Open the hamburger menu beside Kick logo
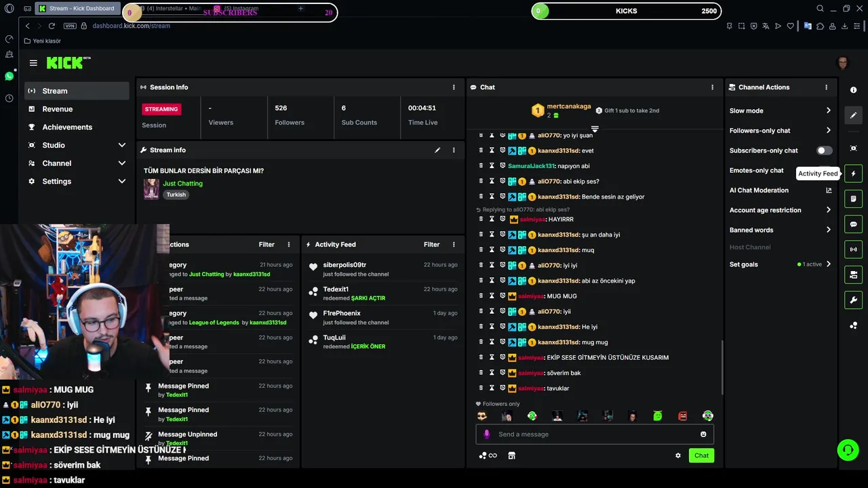The image size is (868, 488). pyautogui.click(x=33, y=63)
